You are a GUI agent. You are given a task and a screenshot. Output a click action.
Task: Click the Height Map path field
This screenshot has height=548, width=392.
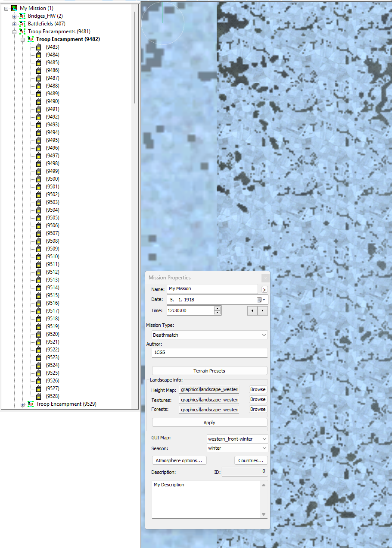pos(209,389)
